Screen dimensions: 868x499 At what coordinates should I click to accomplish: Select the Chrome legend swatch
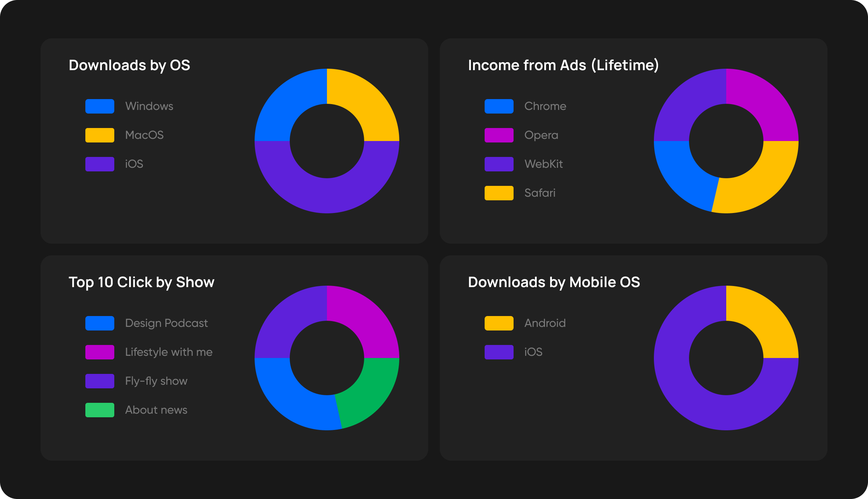pyautogui.click(x=499, y=106)
